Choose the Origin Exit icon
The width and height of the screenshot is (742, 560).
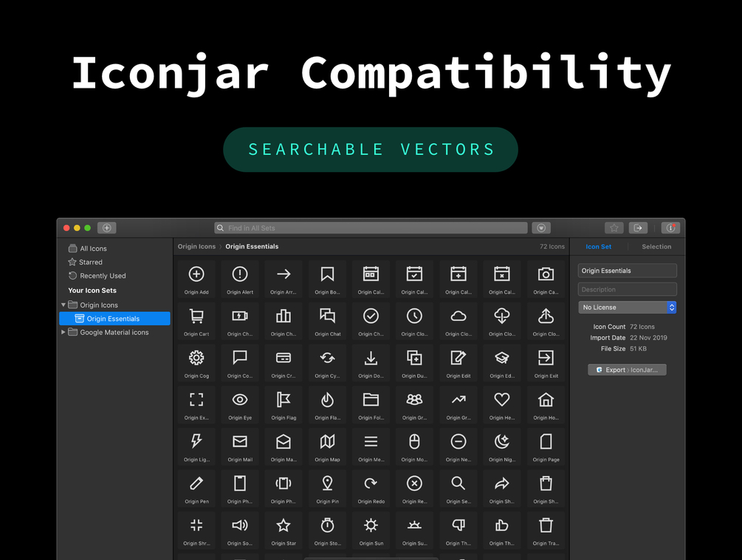546,363
